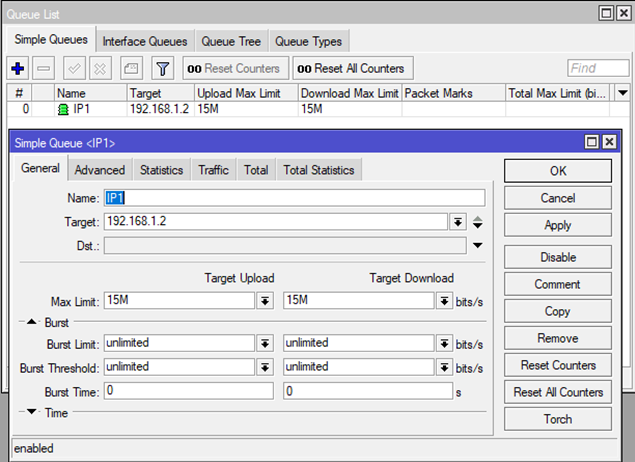The image size is (635, 462).
Task: Click the Comment note toolbar icon
Action: 131,69
